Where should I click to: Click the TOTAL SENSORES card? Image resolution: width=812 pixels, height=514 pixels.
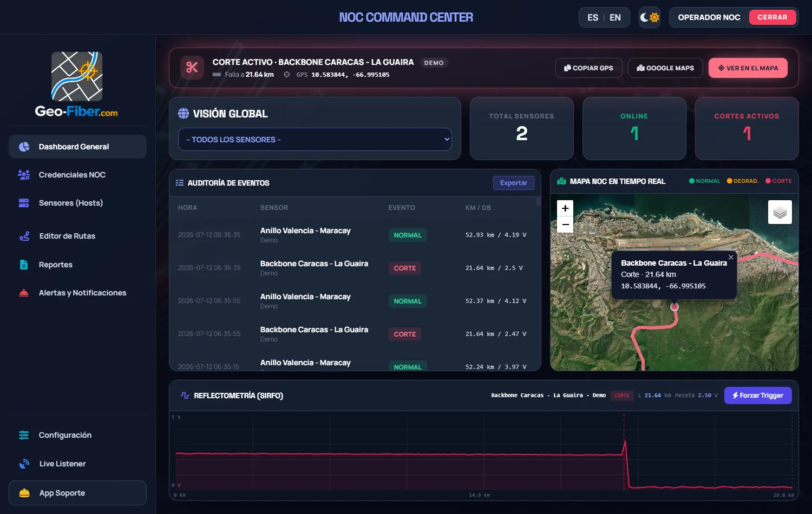[521, 128]
